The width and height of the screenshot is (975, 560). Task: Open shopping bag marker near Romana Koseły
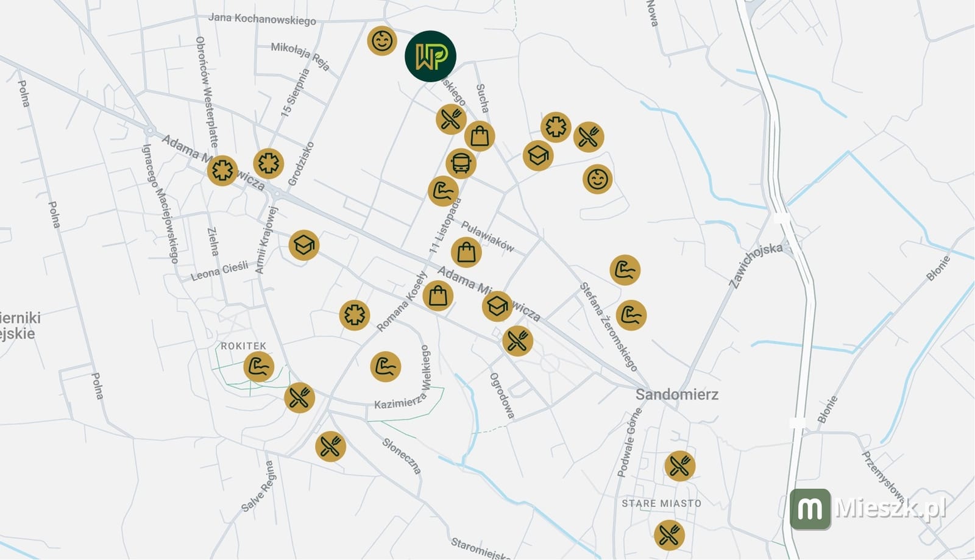pyautogui.click(x=438, y=296)
